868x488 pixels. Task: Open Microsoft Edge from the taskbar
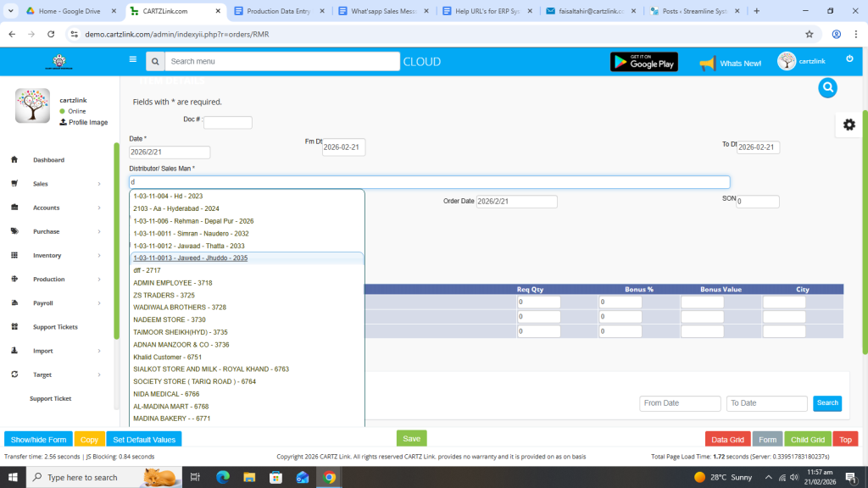223,477
